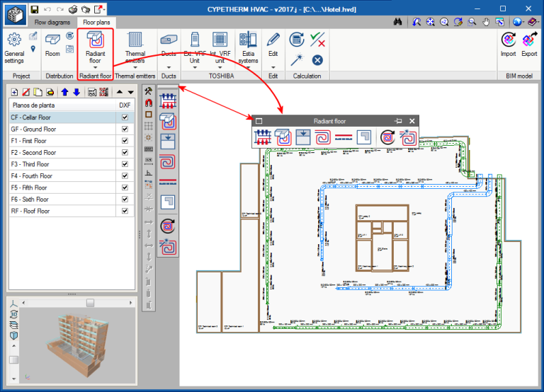Click the horizontal slider thumb above 3D view
The height and width of the screenshot is (392, 544).
(x=90, y=303)
